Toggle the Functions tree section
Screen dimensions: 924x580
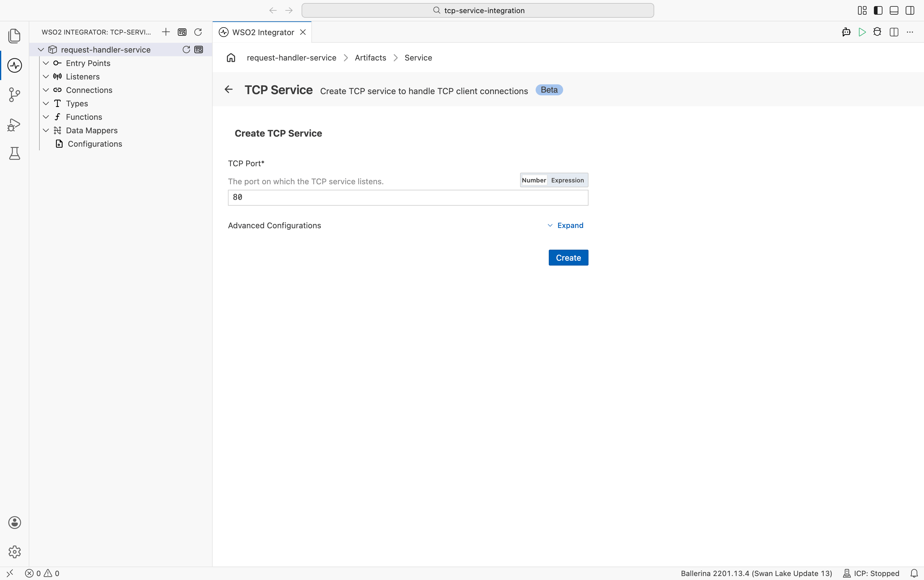point(46,117)
